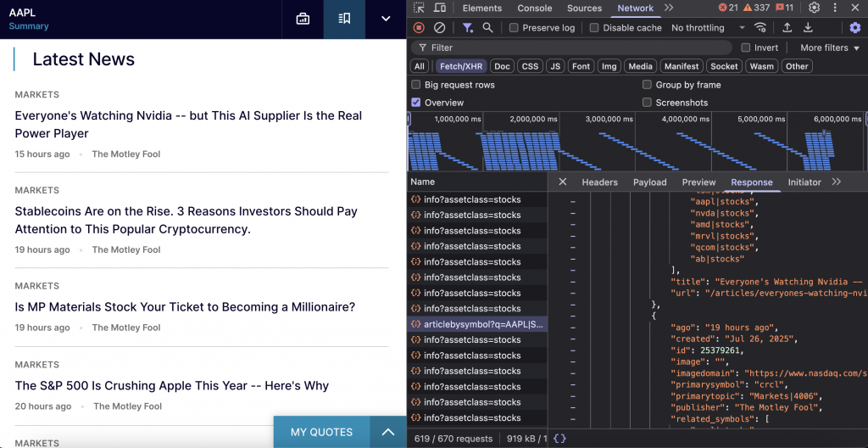The height and width of the screenshot is (448, 868).
Task: Open the No throttling dropdown
Action: (704, 28)
